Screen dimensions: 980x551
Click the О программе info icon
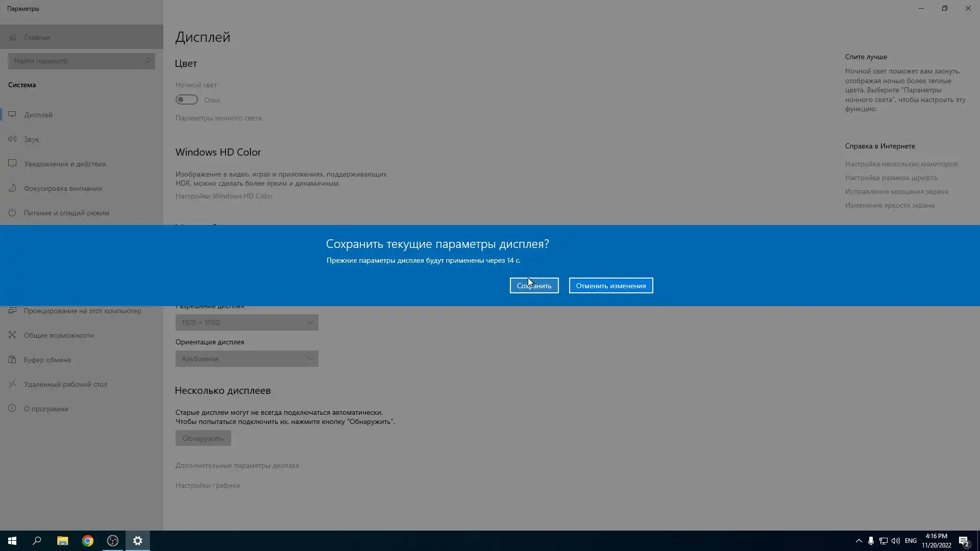pyautogui.click(x=12, y=409)
